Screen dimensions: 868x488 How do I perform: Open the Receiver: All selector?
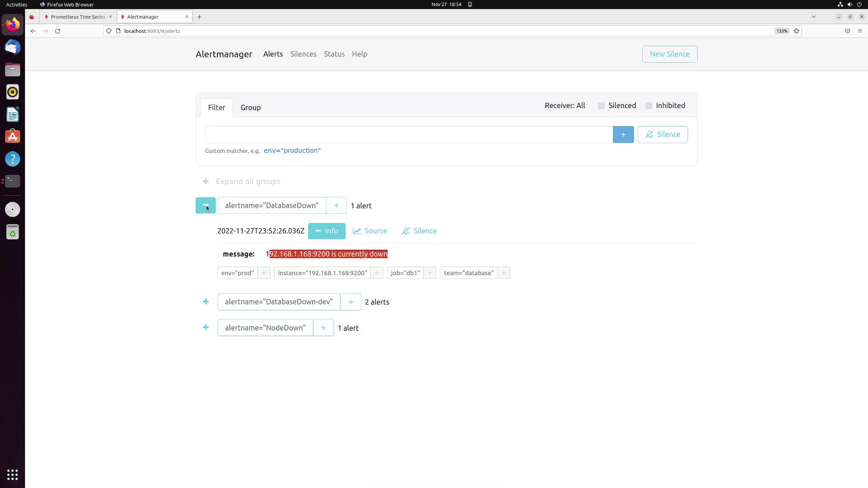565,106
